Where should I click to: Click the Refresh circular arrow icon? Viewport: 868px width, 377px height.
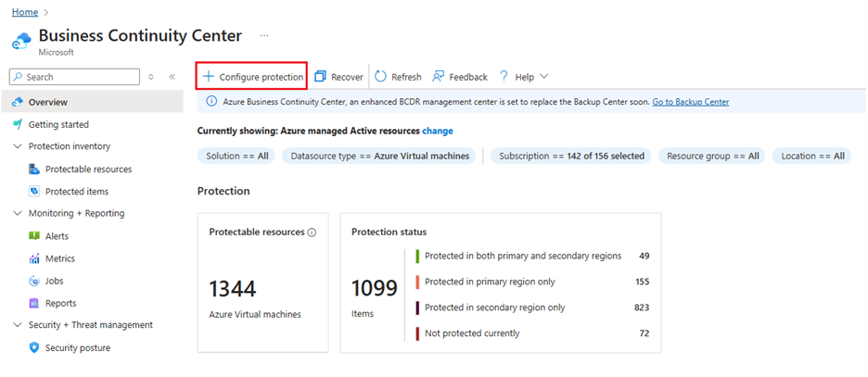[380, 77]
